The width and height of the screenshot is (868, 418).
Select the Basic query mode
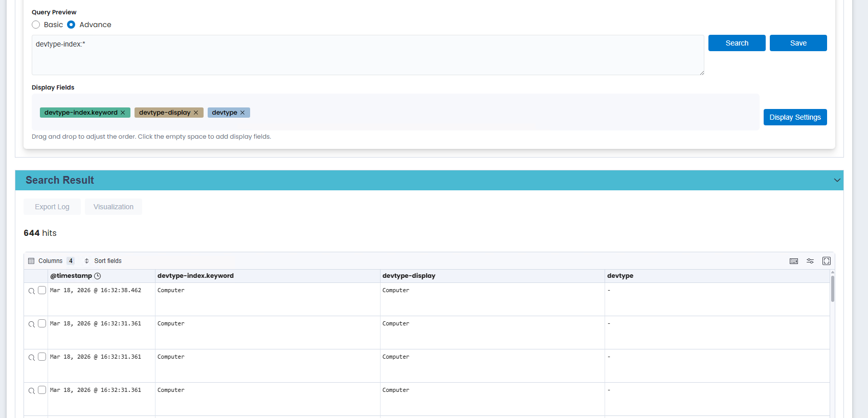coord(36,25)
